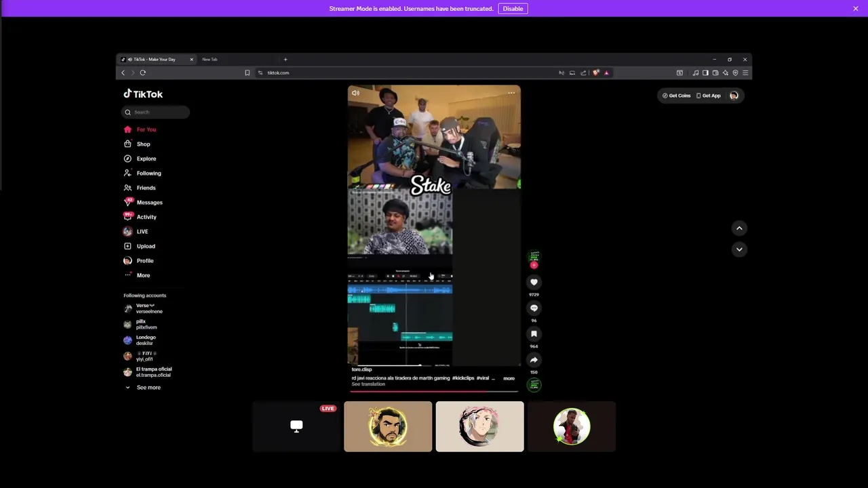Select the bearded man avatar tile
This screenshot has width=868, height=488.
click(388, 426)
